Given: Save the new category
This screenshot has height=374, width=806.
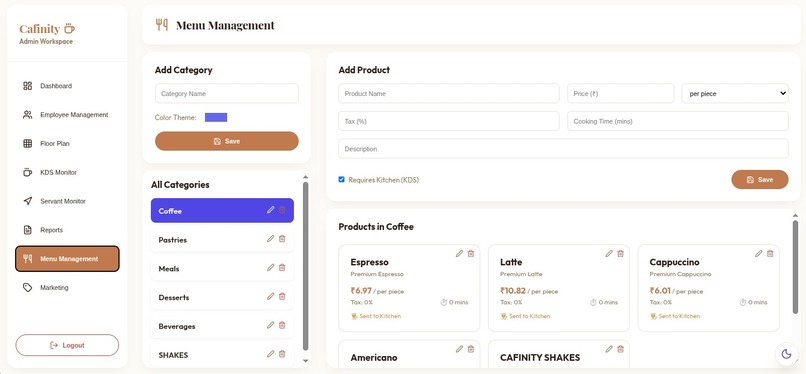Looking at the screenshot, I should pyautogui.click(x=227, y=141).
